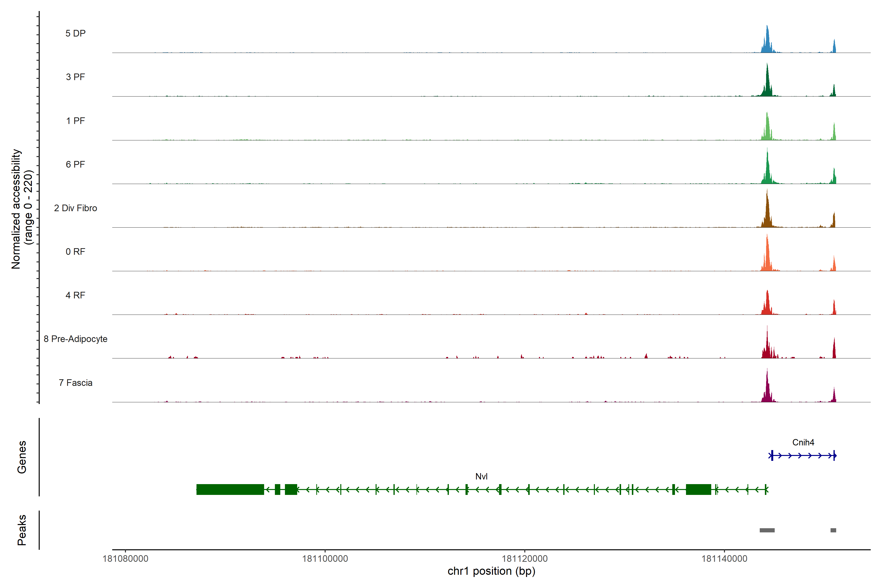
Task: Click the 2 Div Fibro track label
Action: coord(75,208)
